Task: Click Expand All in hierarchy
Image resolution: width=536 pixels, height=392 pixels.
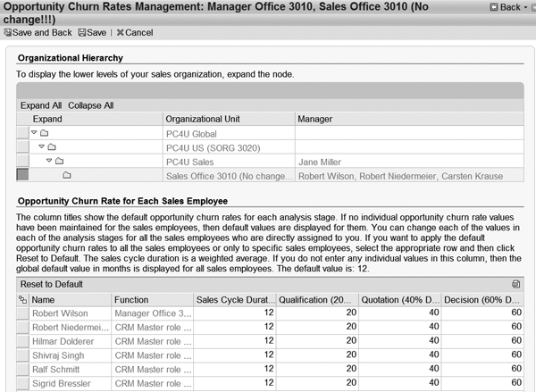Action: tap(41, 105)
